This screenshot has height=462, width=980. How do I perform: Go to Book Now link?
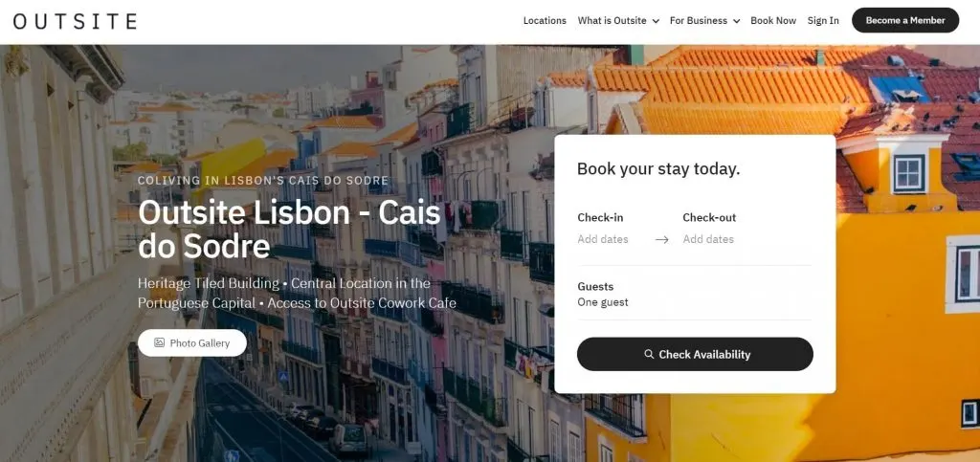pyautogui.click(x=773, y=21)
